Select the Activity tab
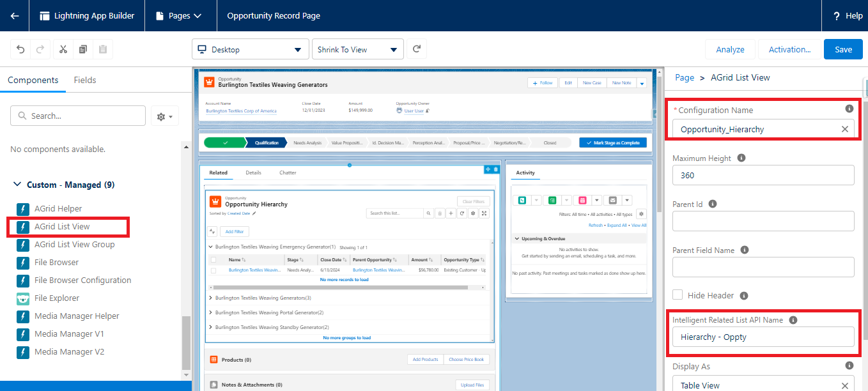 525,172
